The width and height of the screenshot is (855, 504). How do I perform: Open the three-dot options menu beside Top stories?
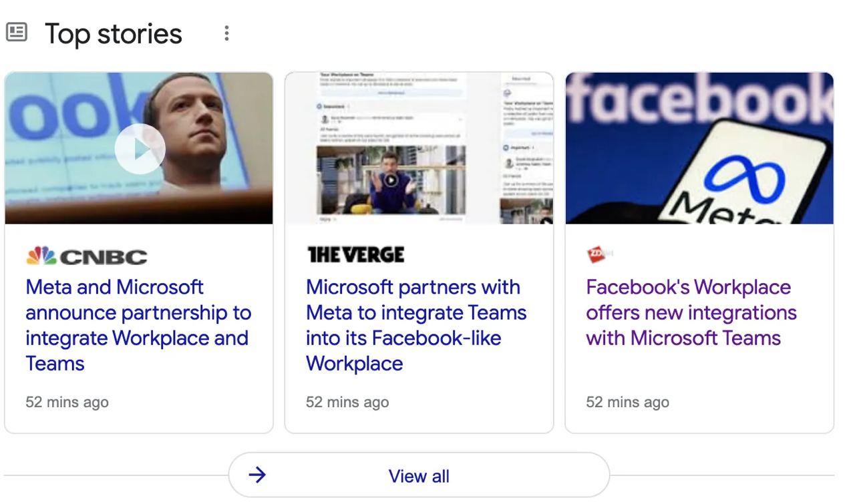coord(227,33)
